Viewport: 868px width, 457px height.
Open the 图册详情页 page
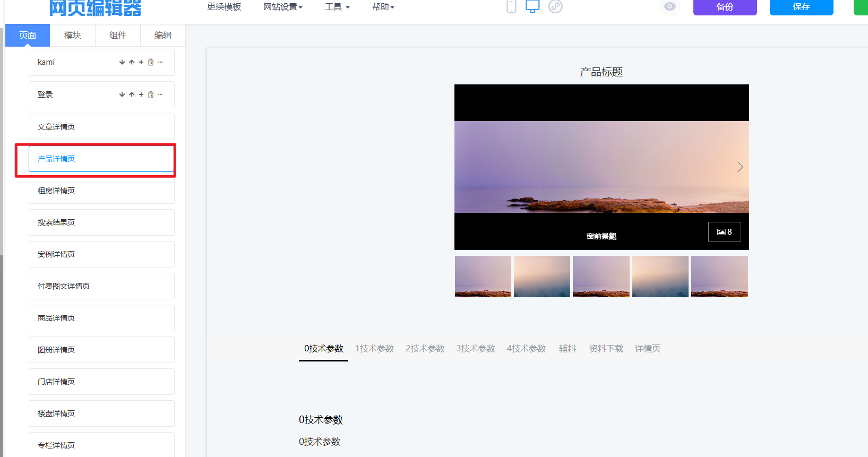coord(101,350)
